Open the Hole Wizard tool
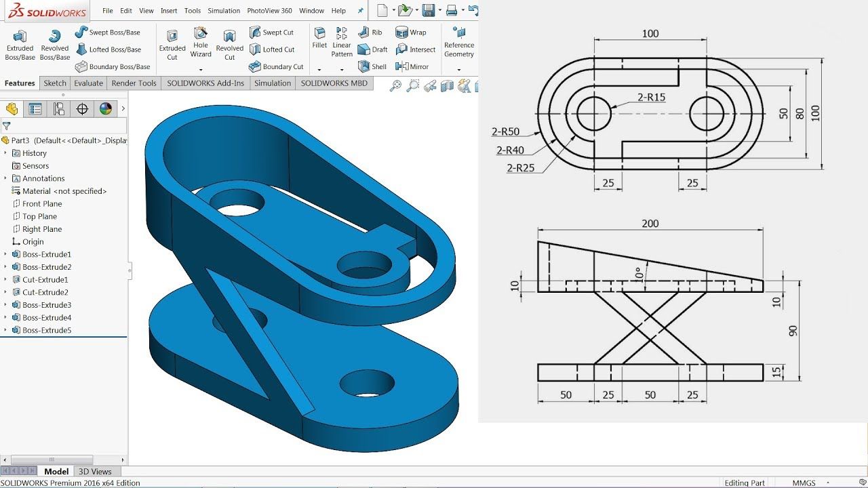The image size is (868, 488). pyautogui.click(x=201, y=42)
